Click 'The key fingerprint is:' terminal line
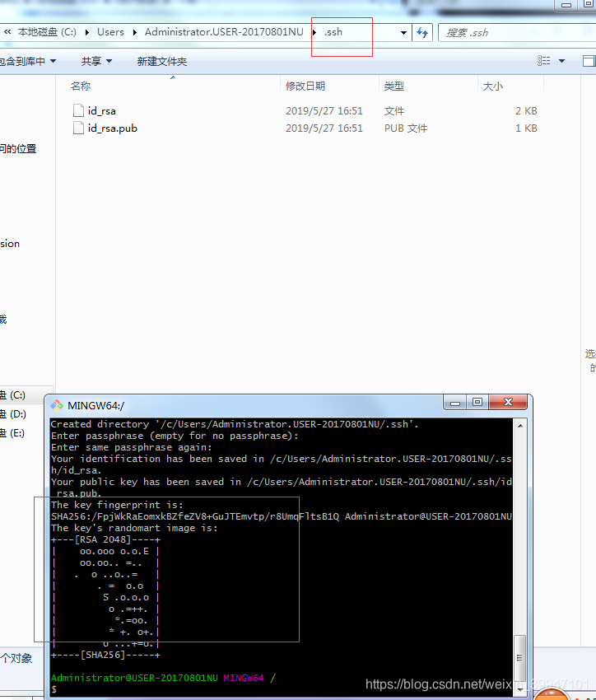Viewport: 596px width, 700px height. (x=118, y=505)
